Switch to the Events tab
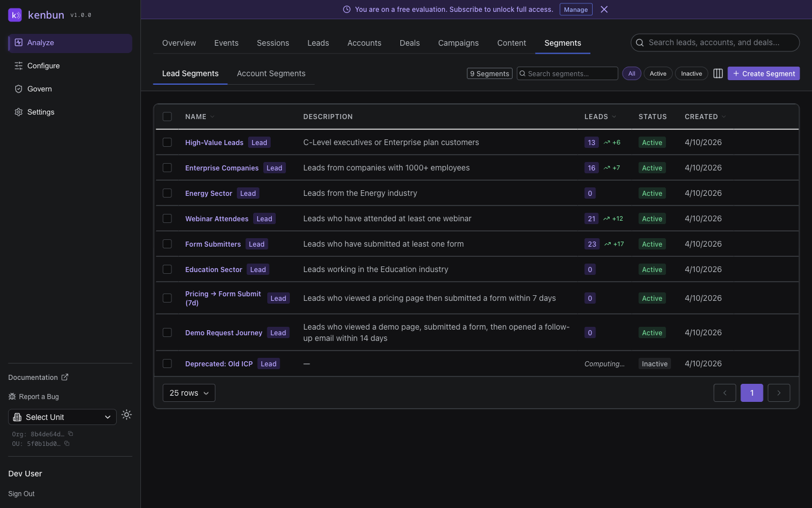Viewport: 812px width, 508px height. tap(226, 43)
